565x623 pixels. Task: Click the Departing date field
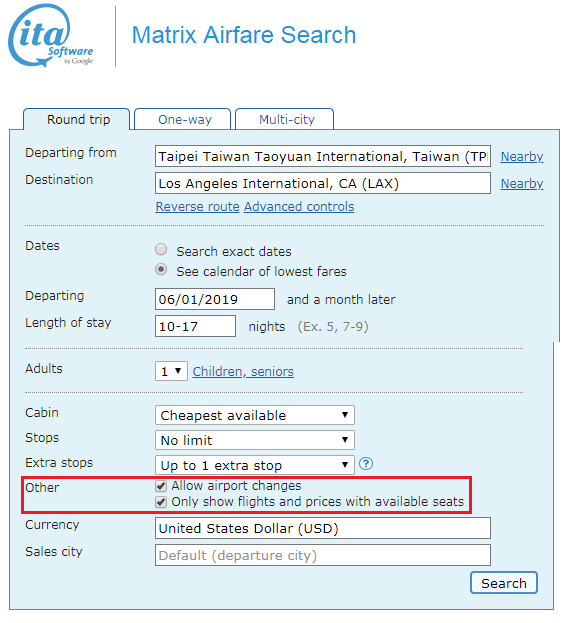(215, 299)
